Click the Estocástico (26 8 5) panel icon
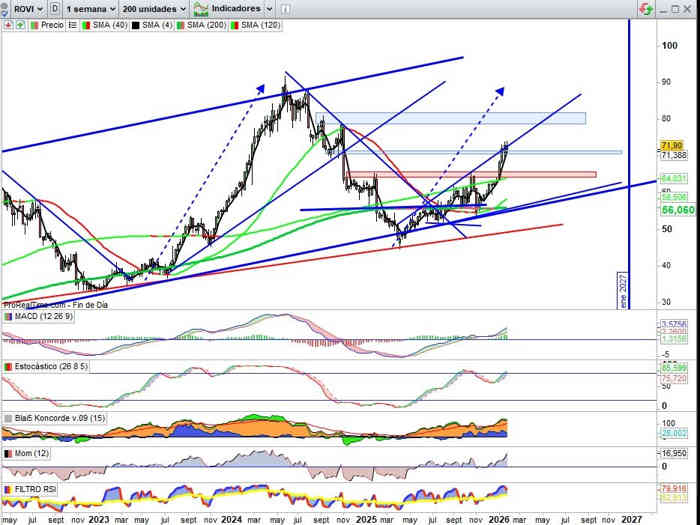 pos(8,368)
